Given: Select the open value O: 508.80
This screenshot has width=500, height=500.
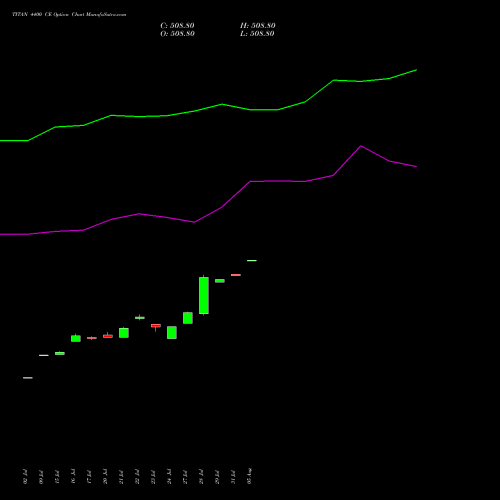Looking at the screenshot, I should tap(177, 34).
